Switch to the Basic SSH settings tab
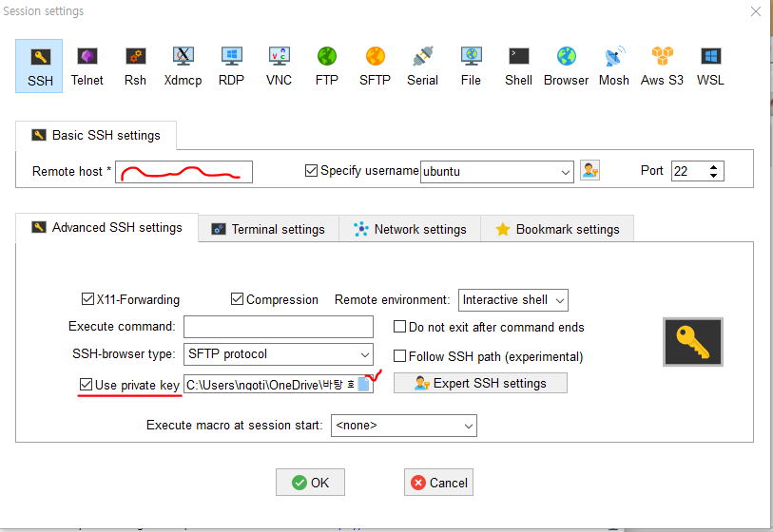773x532 pixels. click(96, 136)
